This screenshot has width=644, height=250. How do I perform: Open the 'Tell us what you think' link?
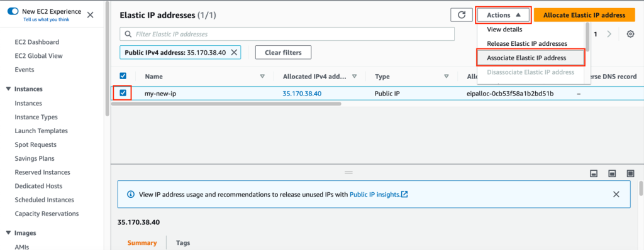[46, 19]
